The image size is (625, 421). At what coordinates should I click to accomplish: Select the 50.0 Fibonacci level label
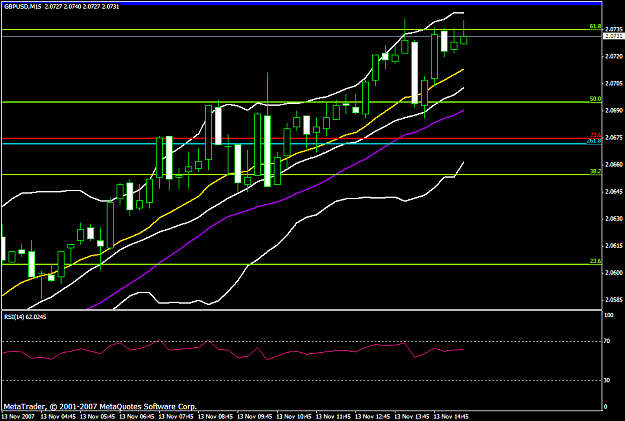click(x=595, y=99)
